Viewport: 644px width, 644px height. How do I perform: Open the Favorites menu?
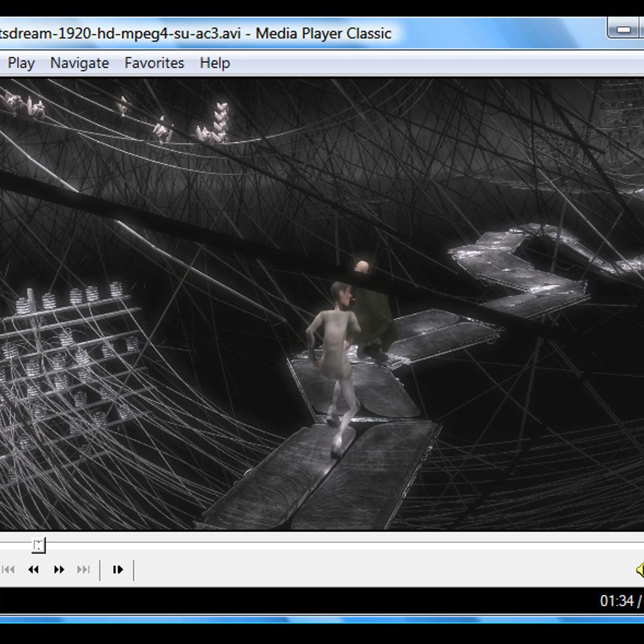pyautogui.click(x=154, y=63)
